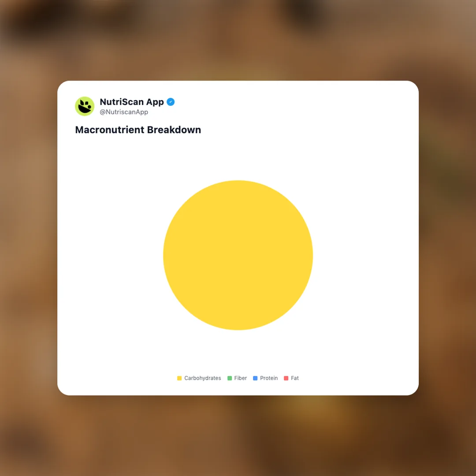
Task: Open the @NutriscanApp handle link
Action: click(124, 112)
